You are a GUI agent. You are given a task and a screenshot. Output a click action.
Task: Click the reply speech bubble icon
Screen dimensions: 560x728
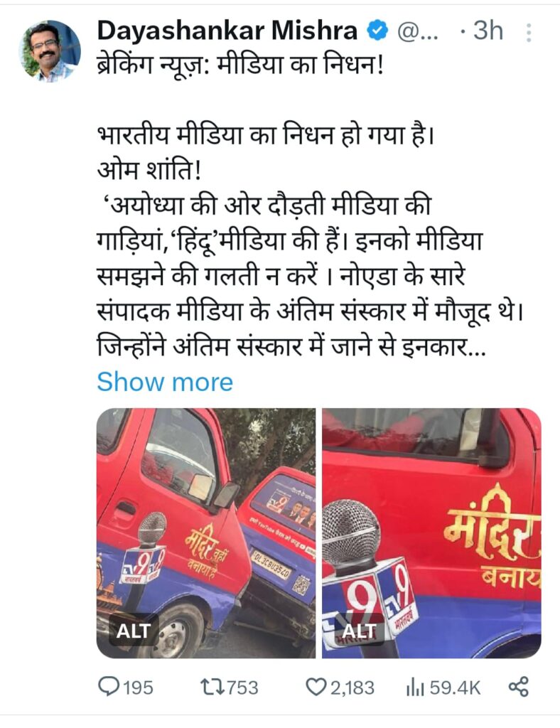(x=108, y=686)
